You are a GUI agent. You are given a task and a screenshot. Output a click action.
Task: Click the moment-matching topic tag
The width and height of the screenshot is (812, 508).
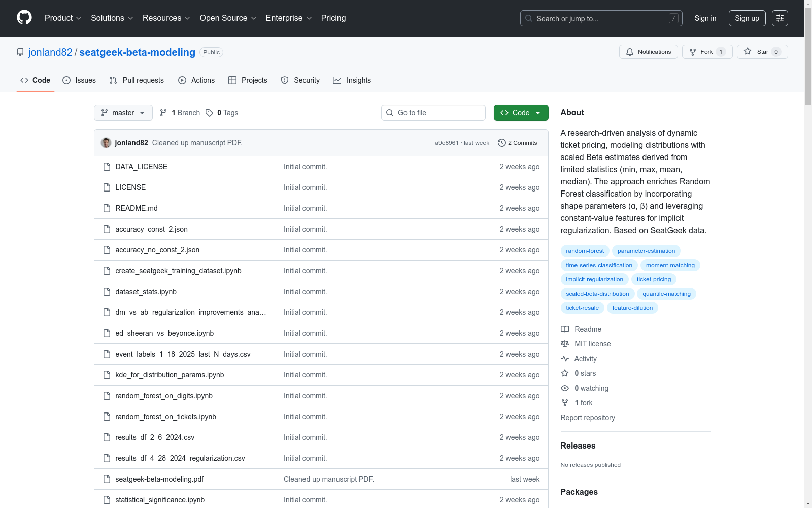pos(670,265)
